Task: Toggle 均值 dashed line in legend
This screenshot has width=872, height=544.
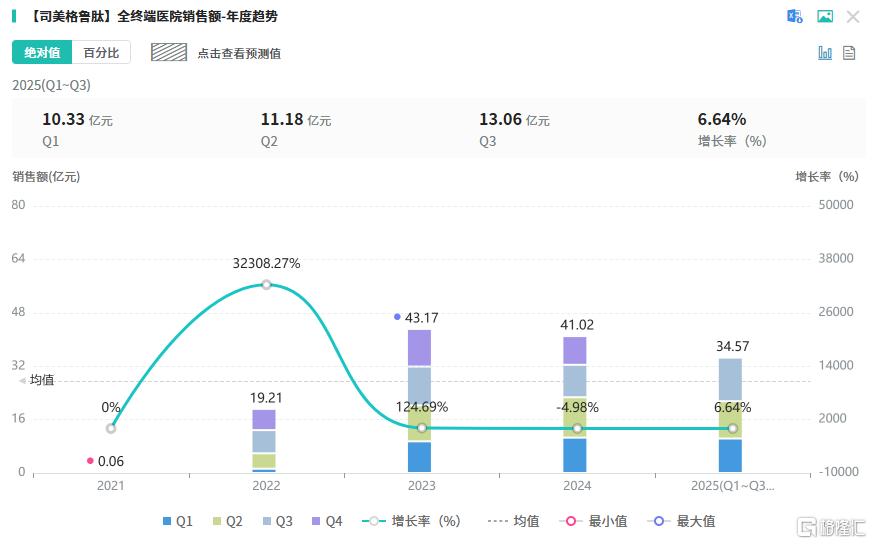Action: tap(513, 521)
